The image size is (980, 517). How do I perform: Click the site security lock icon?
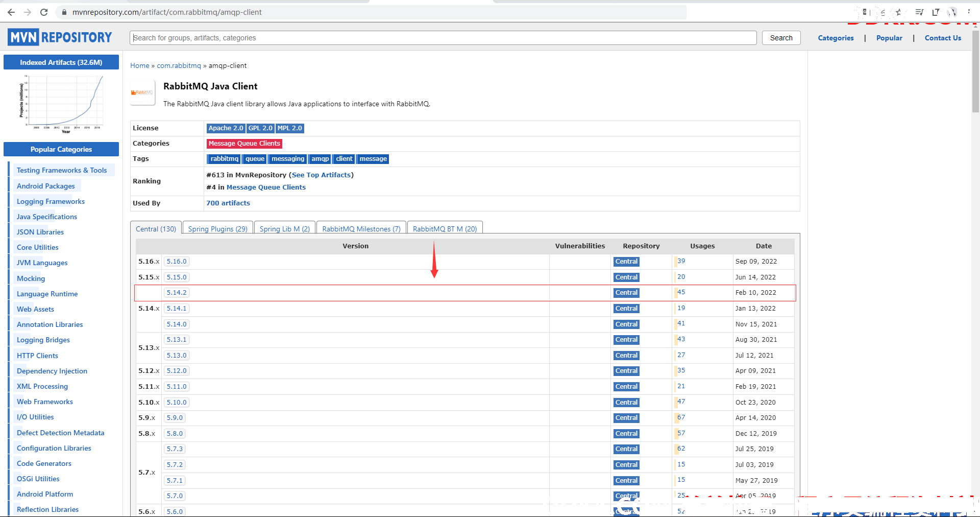[64, 12]
